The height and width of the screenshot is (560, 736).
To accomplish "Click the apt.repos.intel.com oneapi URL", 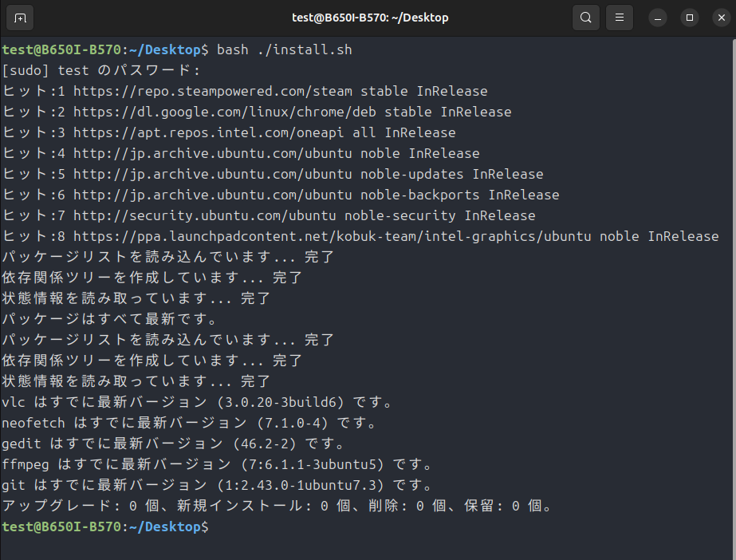I will pyautogui.click(x=208, y=132).
